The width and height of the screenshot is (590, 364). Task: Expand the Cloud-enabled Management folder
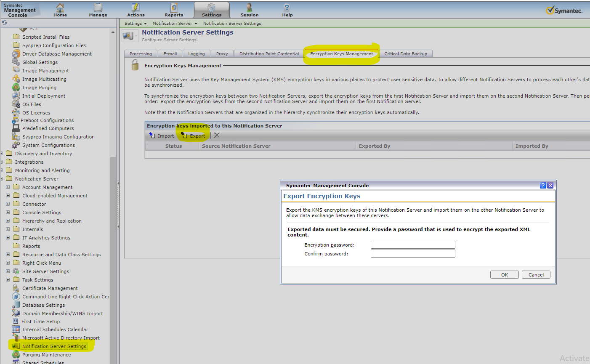pos(8,196)
